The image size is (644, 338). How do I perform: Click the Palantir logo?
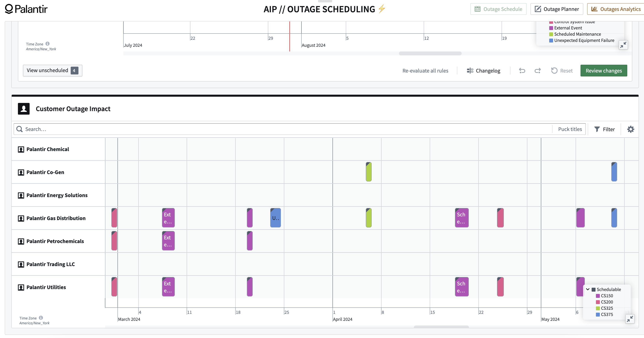click(26, 9)
